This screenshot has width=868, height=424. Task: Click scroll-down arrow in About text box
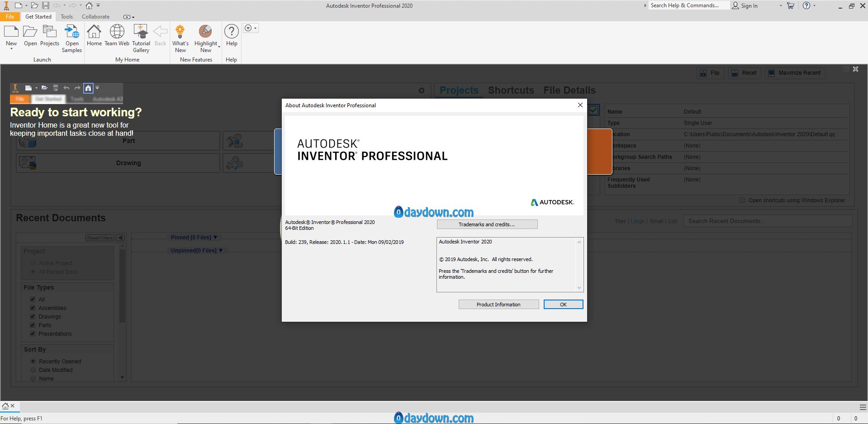579,288
